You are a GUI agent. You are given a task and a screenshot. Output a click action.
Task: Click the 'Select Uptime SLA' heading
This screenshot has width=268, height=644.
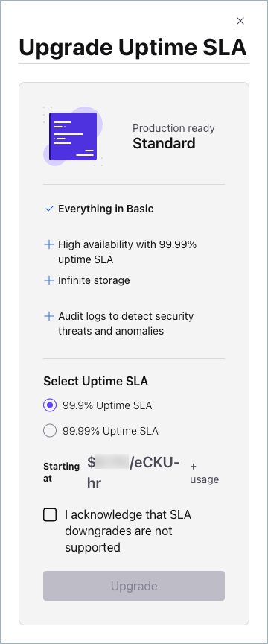tap(95, 381)
